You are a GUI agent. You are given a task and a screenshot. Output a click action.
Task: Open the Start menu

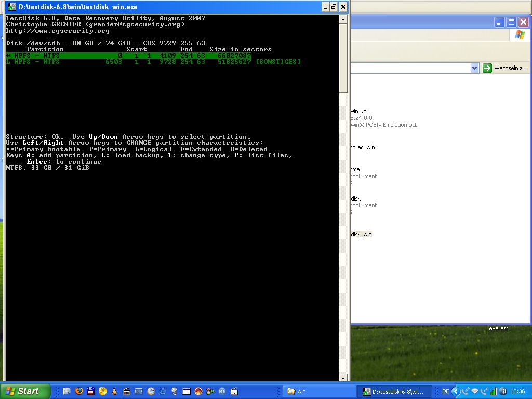[25, 391]
